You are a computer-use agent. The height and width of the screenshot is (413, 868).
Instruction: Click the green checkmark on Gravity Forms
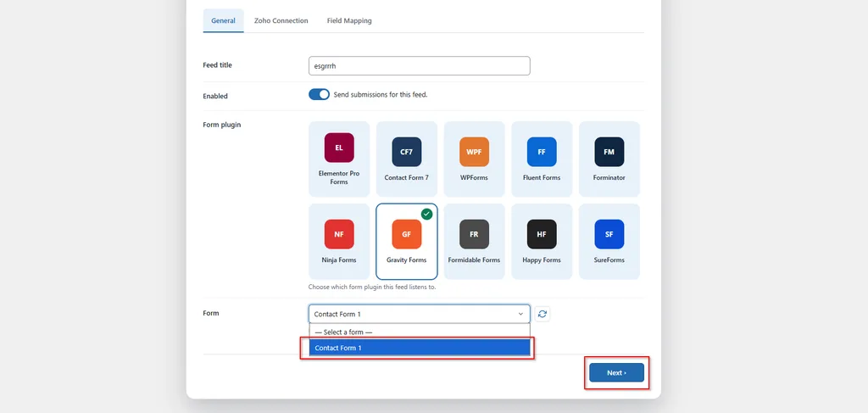(x=426, y=214)
